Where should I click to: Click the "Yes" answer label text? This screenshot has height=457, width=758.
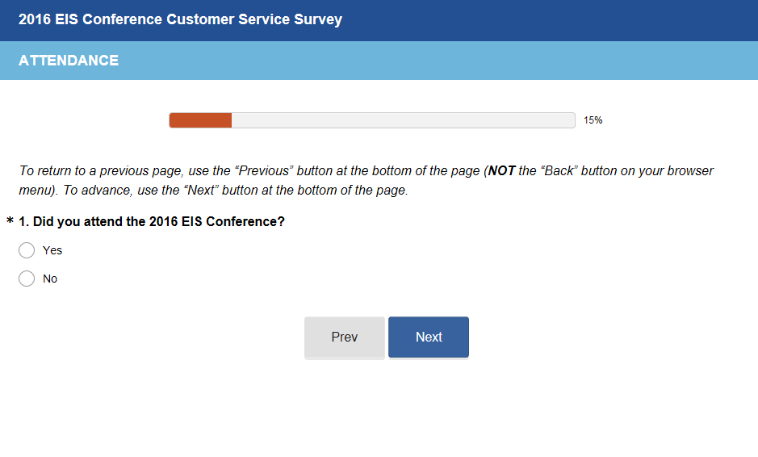click(52, 251)
